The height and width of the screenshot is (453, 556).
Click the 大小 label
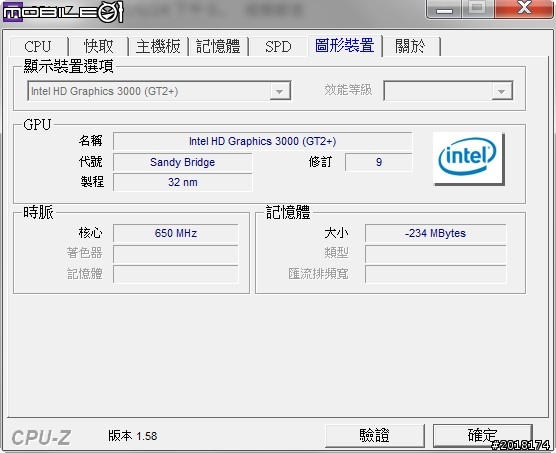[x=337, y=233]
